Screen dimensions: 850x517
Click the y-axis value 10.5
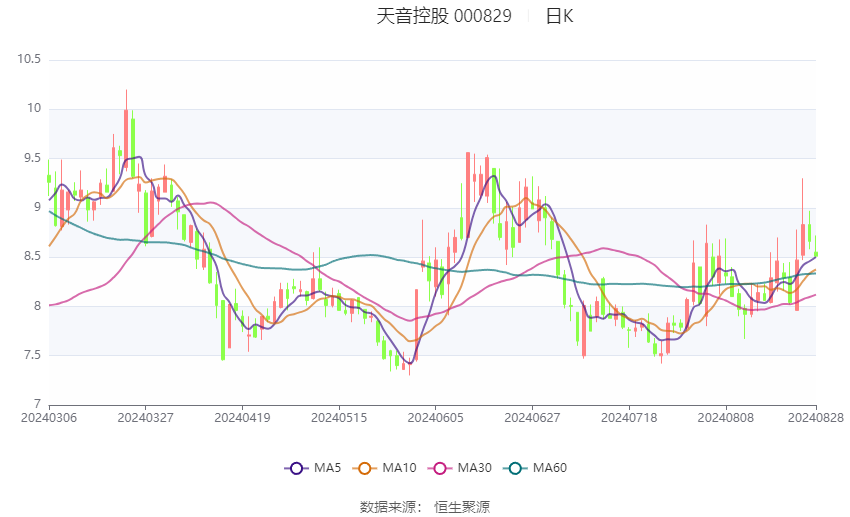(x=29, y=59)
